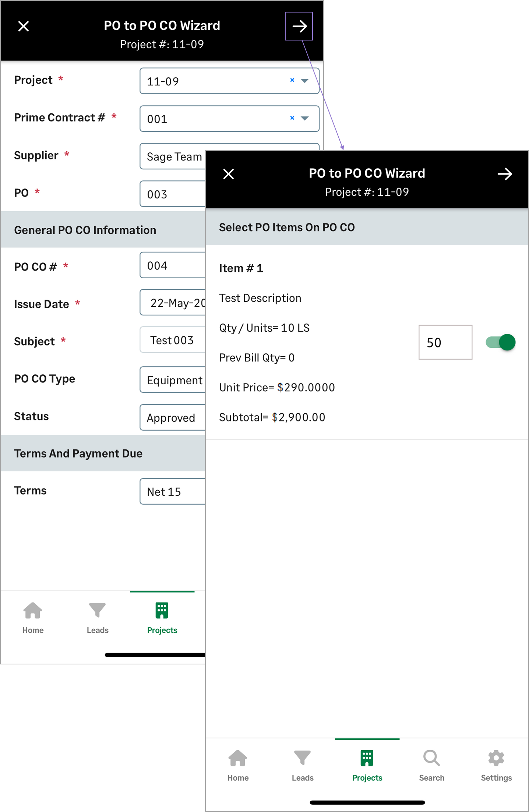The height and width of the screenshot is (812, 529).
Task: Select the Test Description text
Action: (x=260, y=298)
